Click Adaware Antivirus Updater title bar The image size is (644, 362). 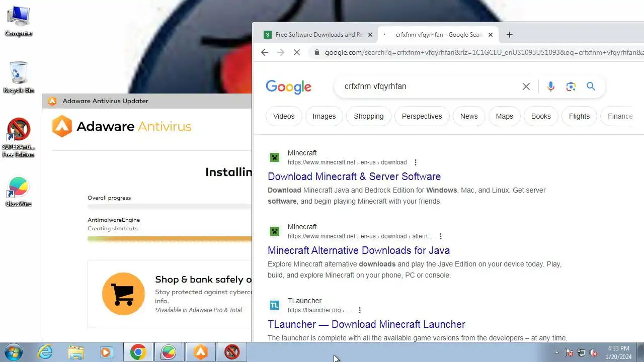coord(147,101)
